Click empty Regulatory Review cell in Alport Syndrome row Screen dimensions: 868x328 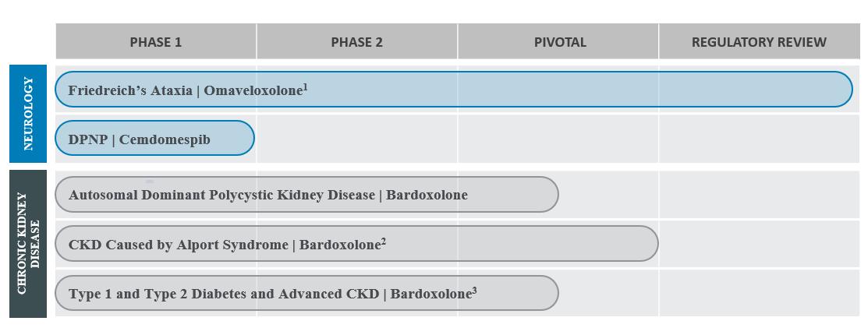click(x=758, y=245)
